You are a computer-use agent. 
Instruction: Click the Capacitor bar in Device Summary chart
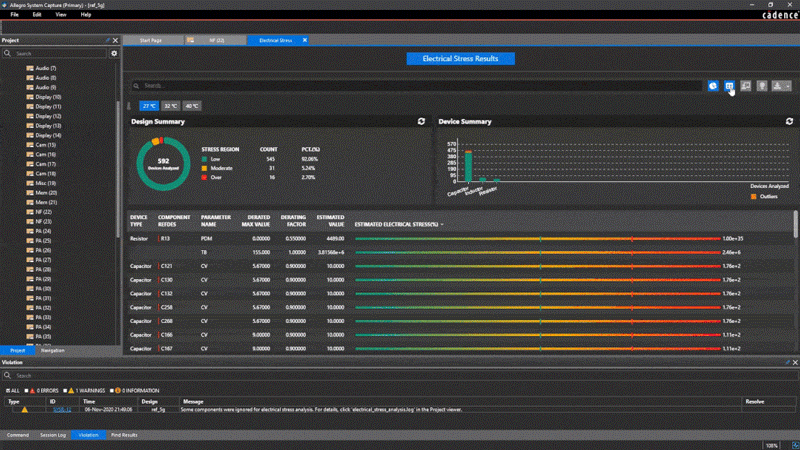(x=468, y=166)
